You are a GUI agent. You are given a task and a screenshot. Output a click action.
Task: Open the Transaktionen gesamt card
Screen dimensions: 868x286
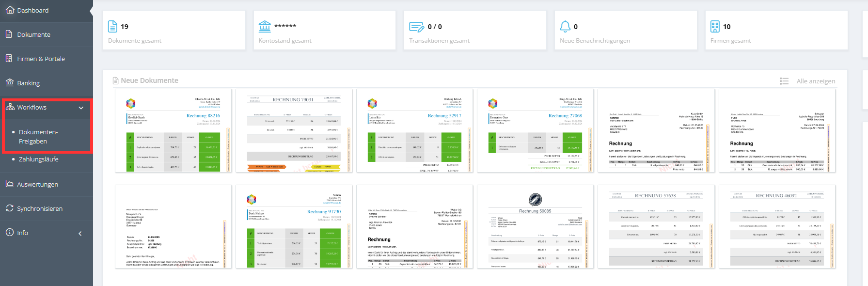(x=475, y=30)
